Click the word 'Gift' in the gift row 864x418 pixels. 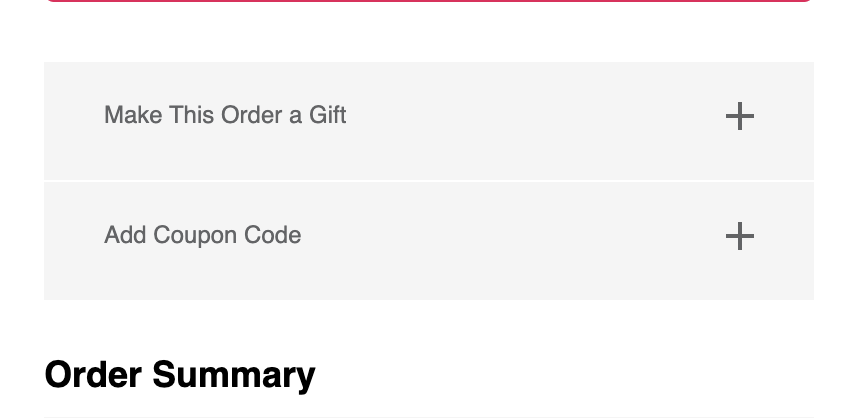coord(327,115)
